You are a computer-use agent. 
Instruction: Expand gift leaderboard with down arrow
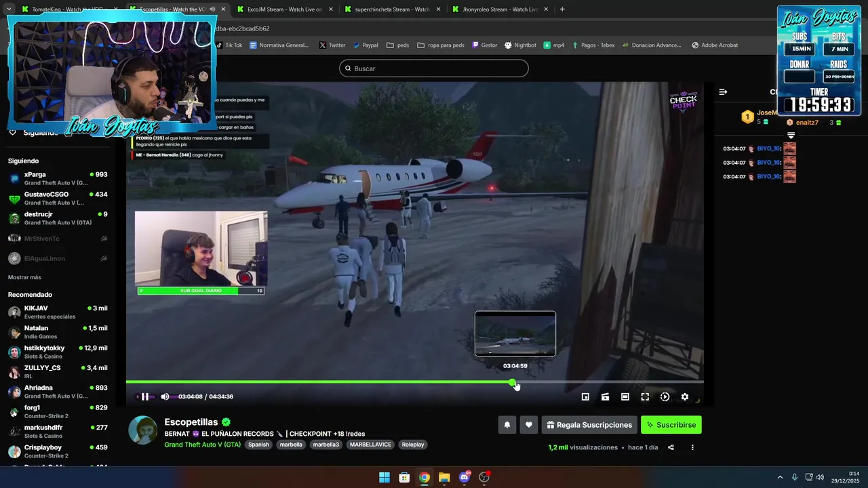[x=791, y=135]
